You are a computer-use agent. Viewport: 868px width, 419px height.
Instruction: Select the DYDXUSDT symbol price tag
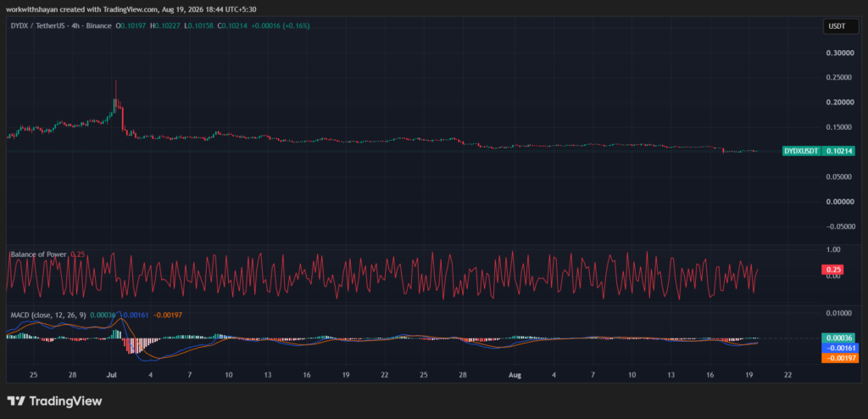[x=802, y=151]
